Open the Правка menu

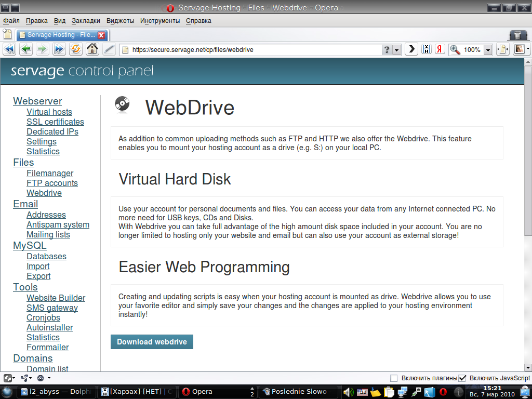(37, 21)
